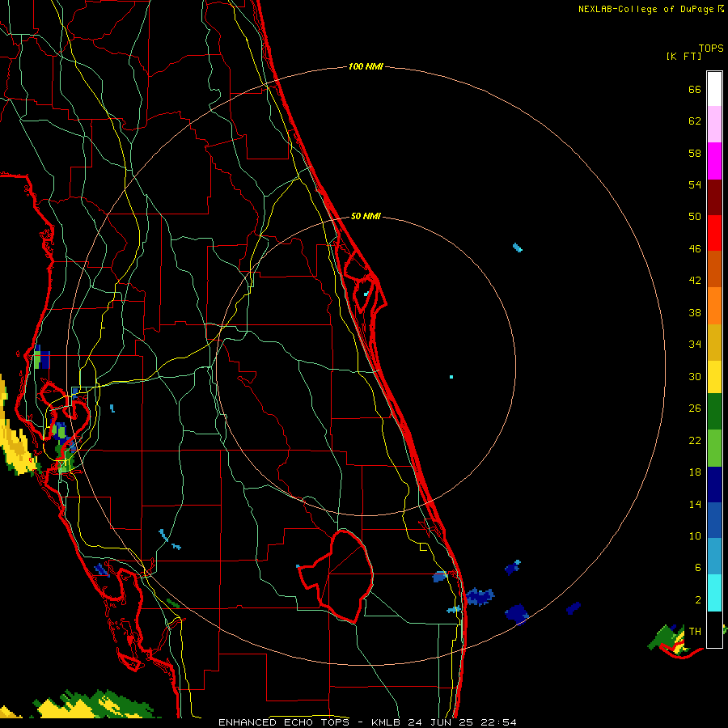Click the '[K FT]' units label

click(684, 56)
